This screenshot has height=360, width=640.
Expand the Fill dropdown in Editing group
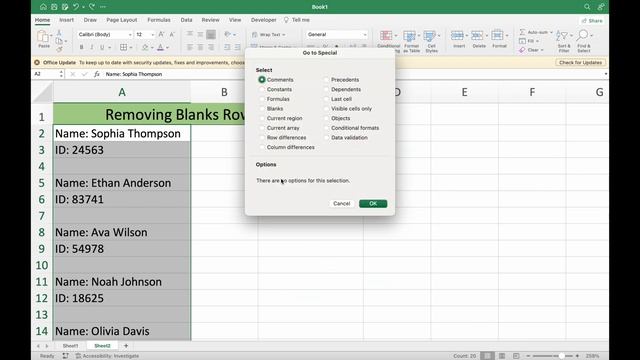[x=537, y=41]
